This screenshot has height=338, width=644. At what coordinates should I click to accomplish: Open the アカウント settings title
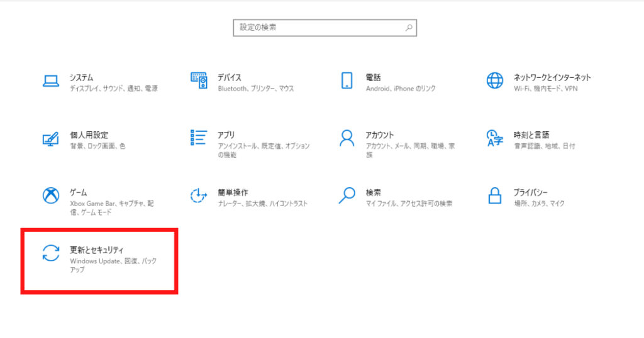tap(379, 135)
